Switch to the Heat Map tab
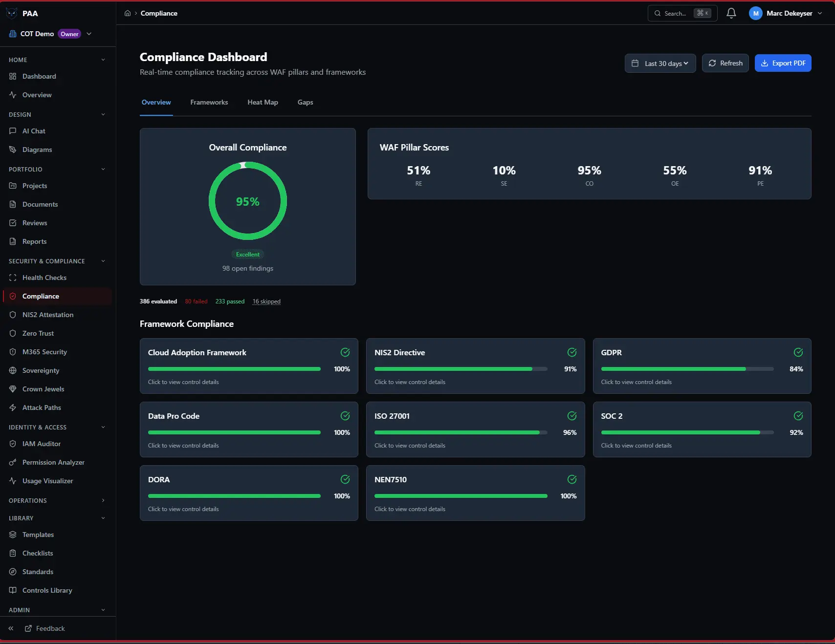835x644 pixels. point(263,102)
